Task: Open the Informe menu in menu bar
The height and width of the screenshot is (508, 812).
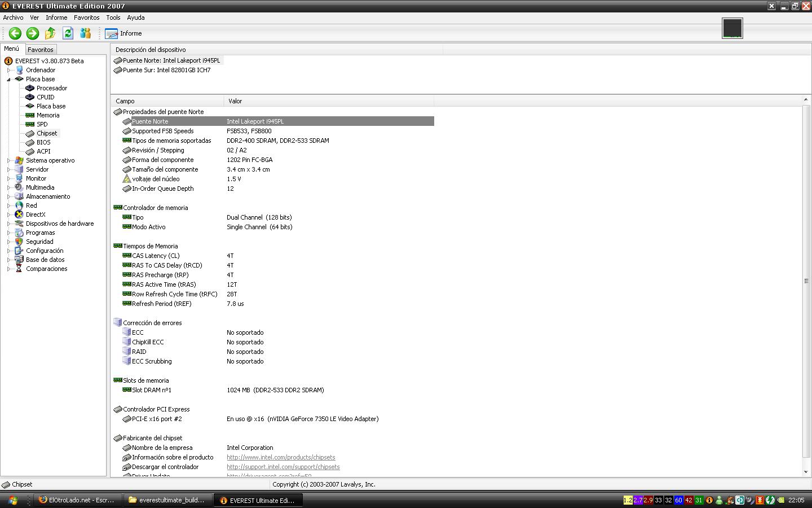Action: coord(56,17)
